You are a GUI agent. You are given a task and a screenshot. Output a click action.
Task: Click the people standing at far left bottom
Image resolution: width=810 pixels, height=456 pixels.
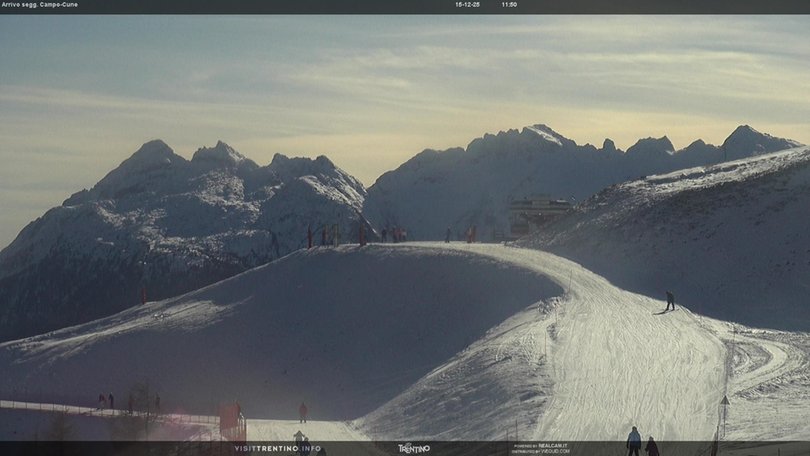coord(105,400)
